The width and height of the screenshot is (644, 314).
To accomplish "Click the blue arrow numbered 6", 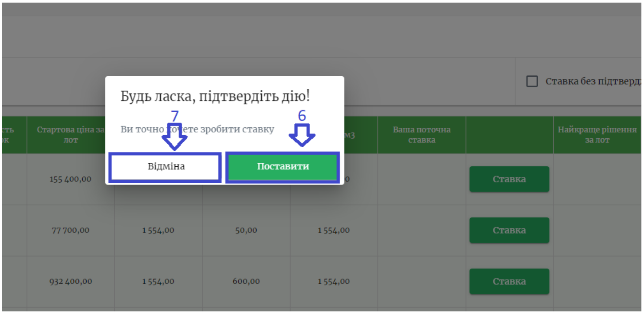I will click(302, 135).
